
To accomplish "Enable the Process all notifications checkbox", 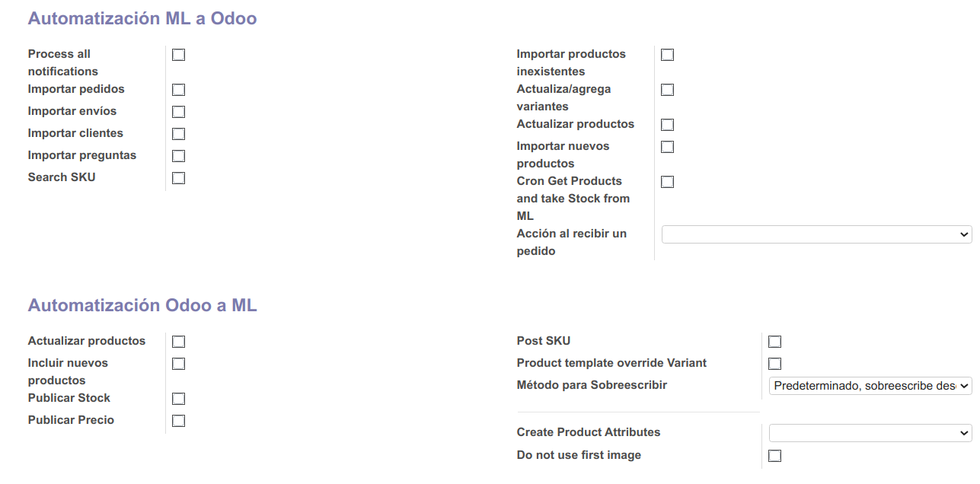I will point(178,55).
